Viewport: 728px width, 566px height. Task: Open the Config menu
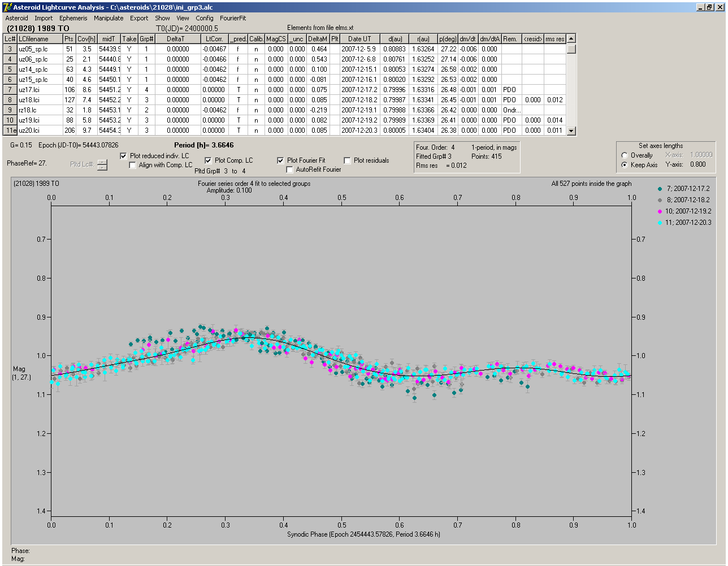pyautogui.click(x=205, y=18)
